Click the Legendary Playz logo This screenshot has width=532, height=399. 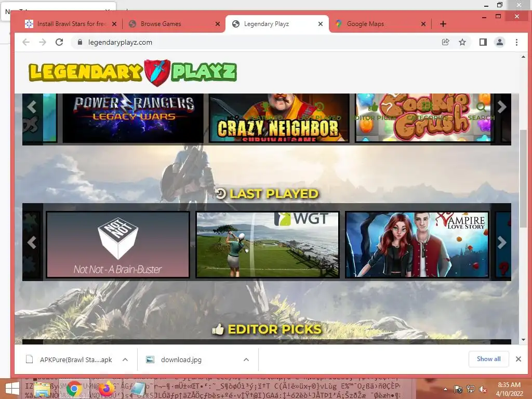132,72
